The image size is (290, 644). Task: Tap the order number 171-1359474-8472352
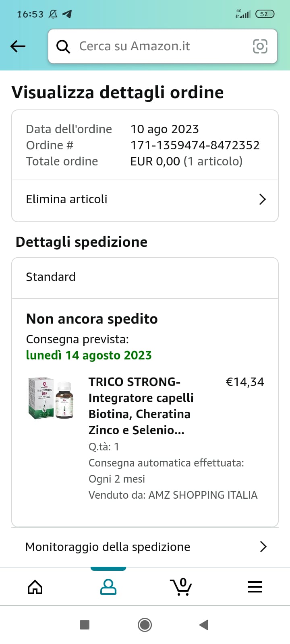point(195,145)
